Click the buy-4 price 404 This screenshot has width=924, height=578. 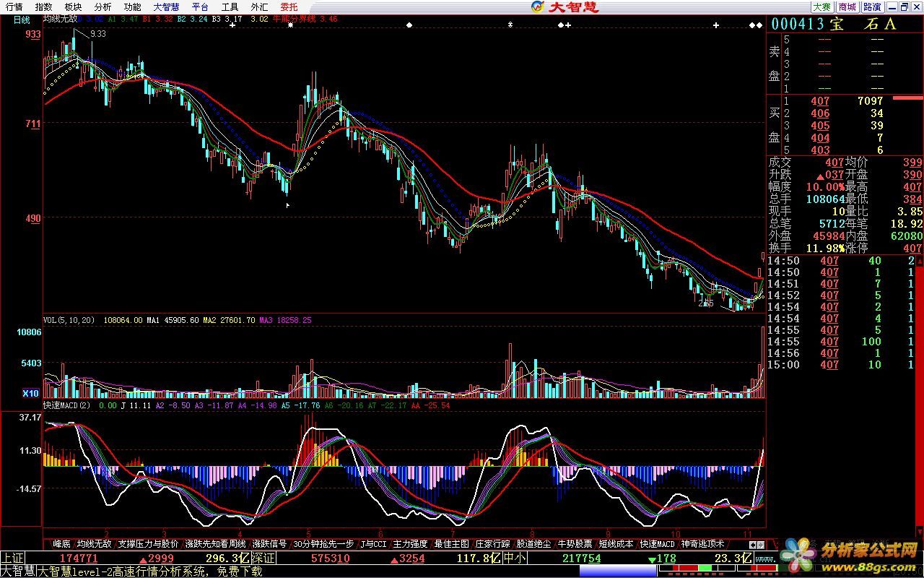[x=820, y=138]
